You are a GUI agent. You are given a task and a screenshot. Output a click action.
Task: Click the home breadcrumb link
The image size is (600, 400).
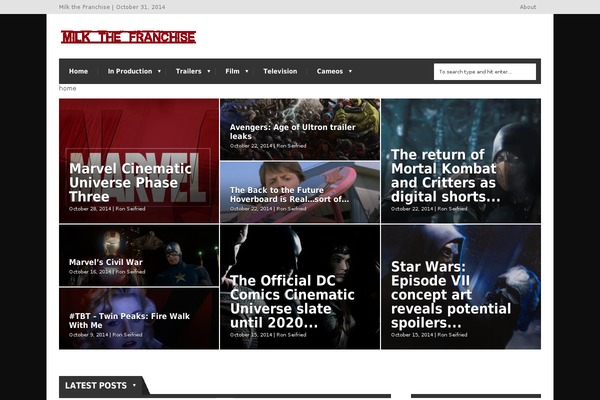[x=67, y=88]
